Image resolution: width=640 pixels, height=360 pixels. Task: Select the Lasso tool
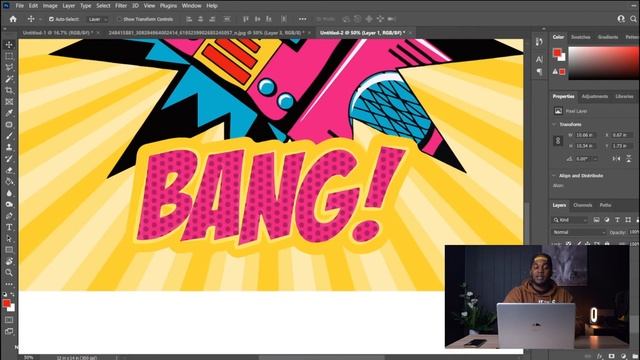click(x=9, y=67)
